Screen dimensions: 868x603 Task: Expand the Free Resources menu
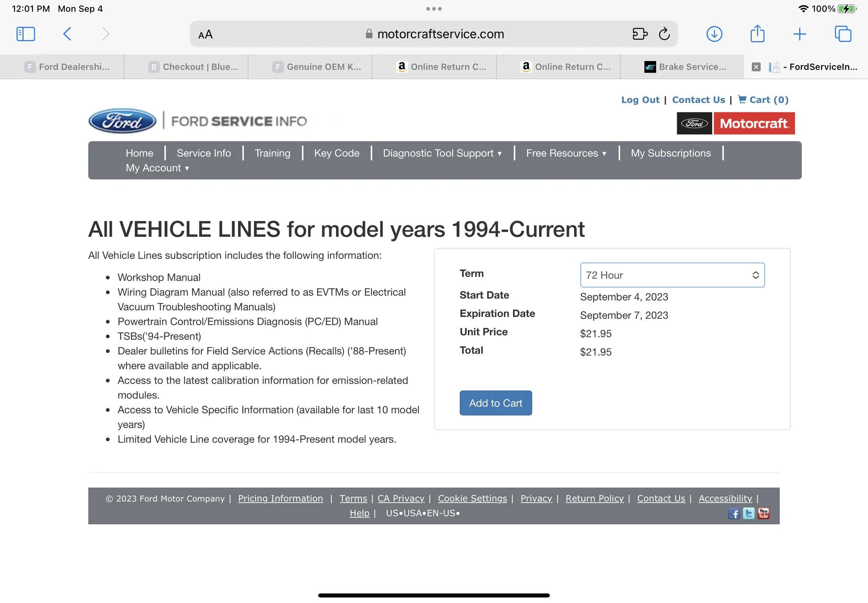pos(566,153)
